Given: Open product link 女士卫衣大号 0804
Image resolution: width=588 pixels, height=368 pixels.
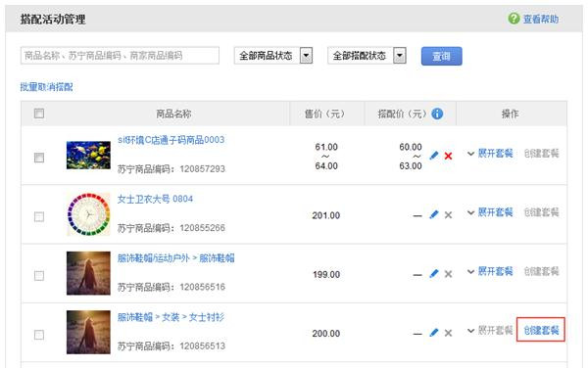Looking at the screenshot, I should click(x=155, y=199).
